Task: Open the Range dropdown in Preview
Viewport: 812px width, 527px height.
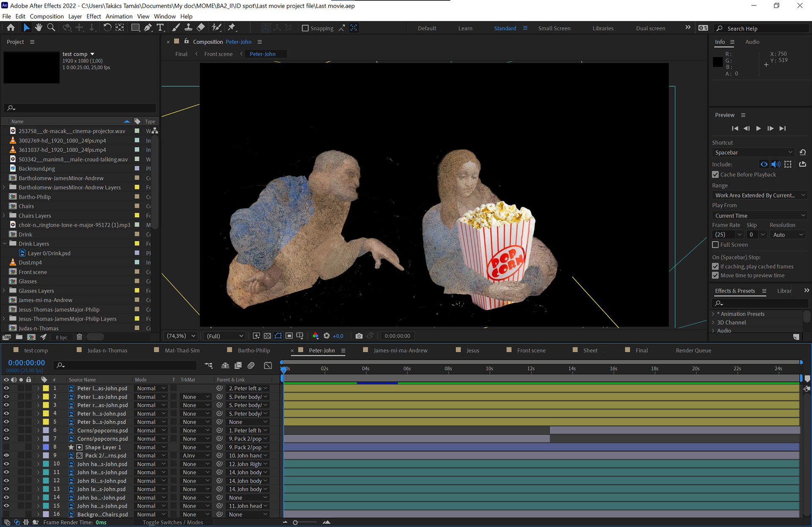Action: [x=760, y=195]
